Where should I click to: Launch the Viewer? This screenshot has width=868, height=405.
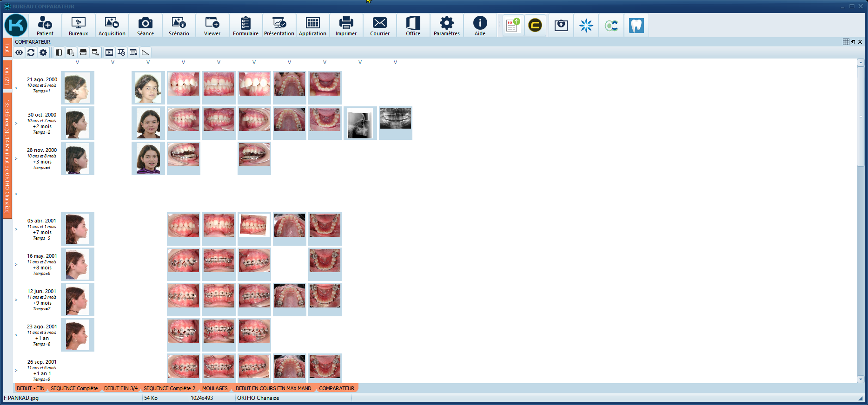pyautogui.click(x=212, y=26)
